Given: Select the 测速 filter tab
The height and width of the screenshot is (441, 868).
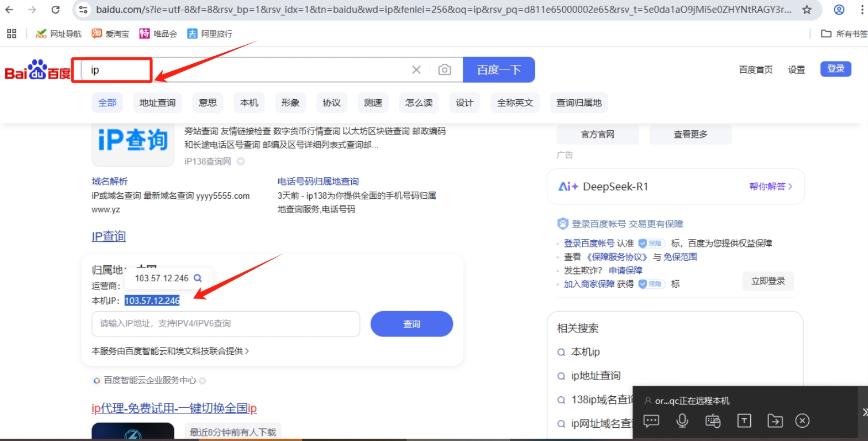Looking at the screenshot, I should tap(373, 103).
